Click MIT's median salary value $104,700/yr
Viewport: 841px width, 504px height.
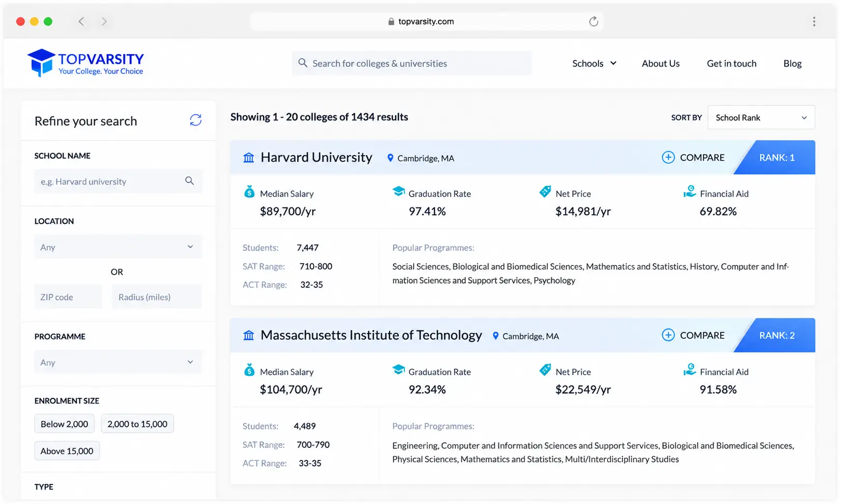(291, 389)
